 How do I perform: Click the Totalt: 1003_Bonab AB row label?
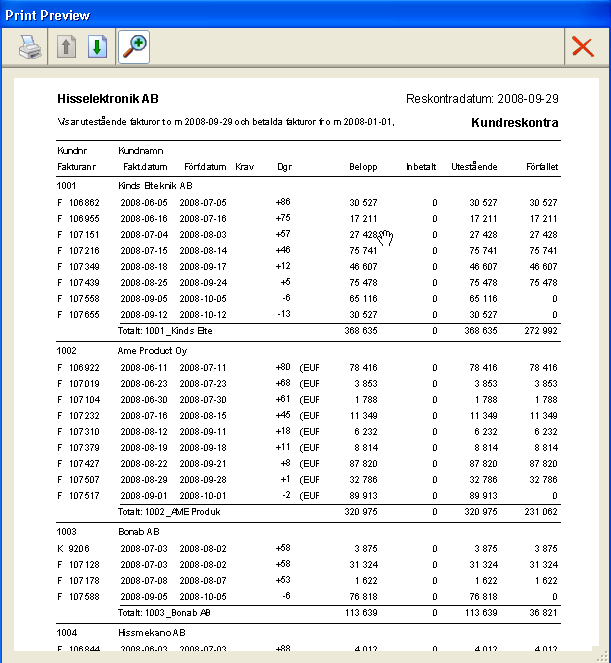[x=164, y=613]
